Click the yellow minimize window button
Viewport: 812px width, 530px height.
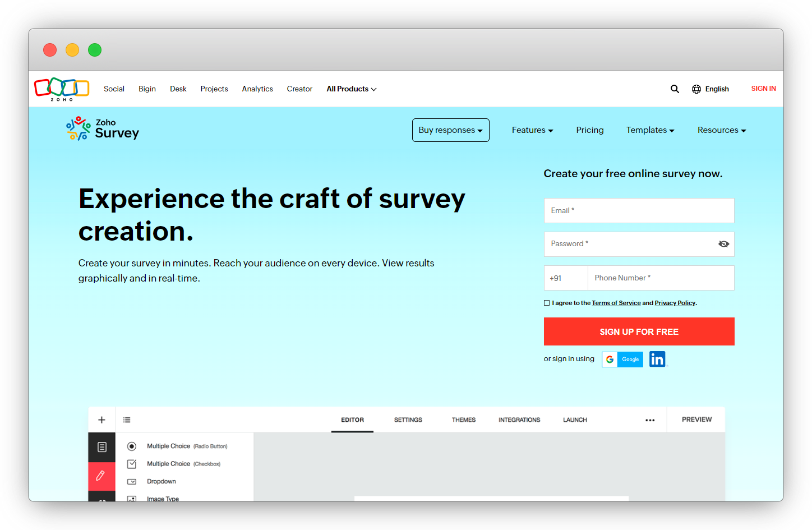[x=72, y=50]
